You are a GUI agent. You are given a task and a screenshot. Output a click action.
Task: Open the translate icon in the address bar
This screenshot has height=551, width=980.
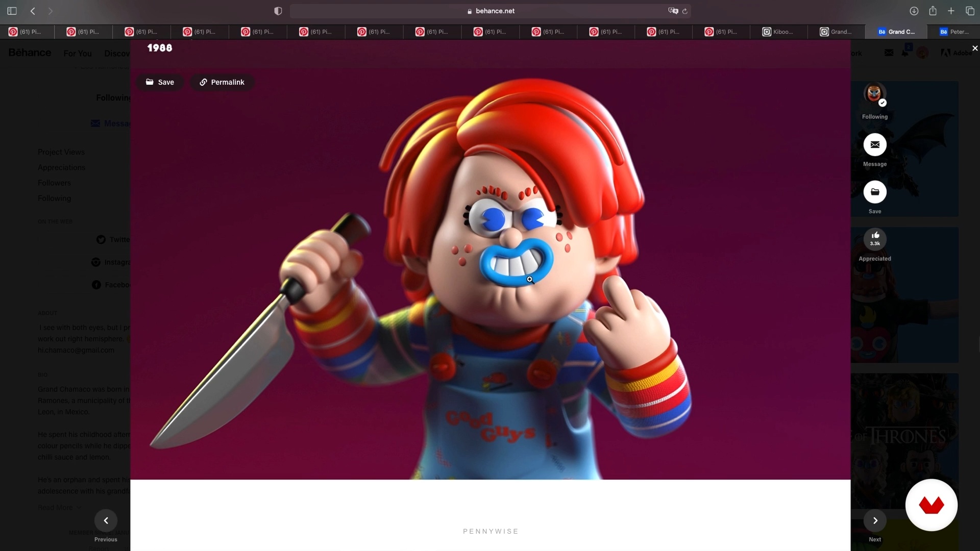[673, 11]
